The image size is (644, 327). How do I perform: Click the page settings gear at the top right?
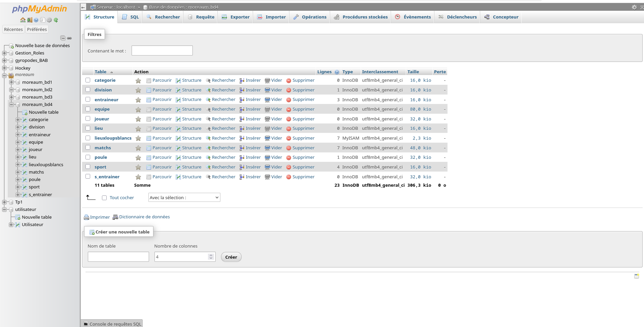[x=634, y=7]
